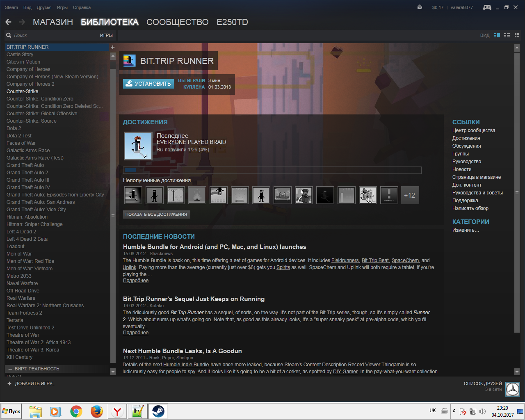This screenshot has width=525, height=420.
Task: Open the Друзья menu
Action: click(44, 7)
